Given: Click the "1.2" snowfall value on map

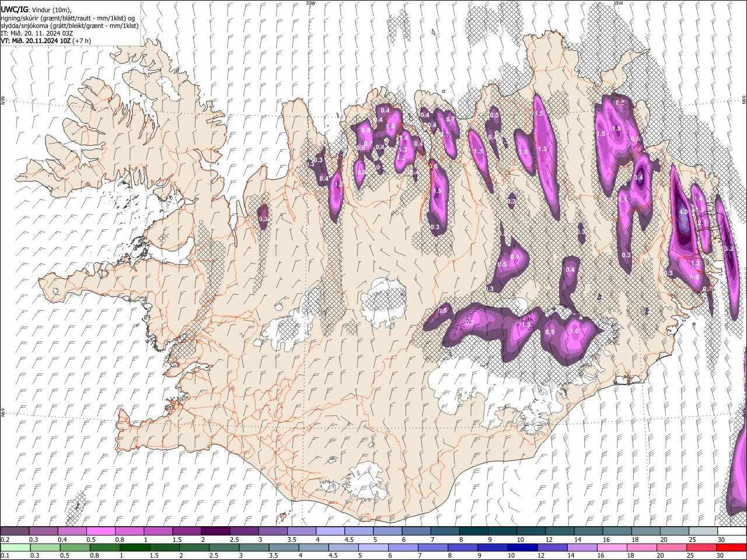Looking at the screenshot, I should [x=695, y=264].
